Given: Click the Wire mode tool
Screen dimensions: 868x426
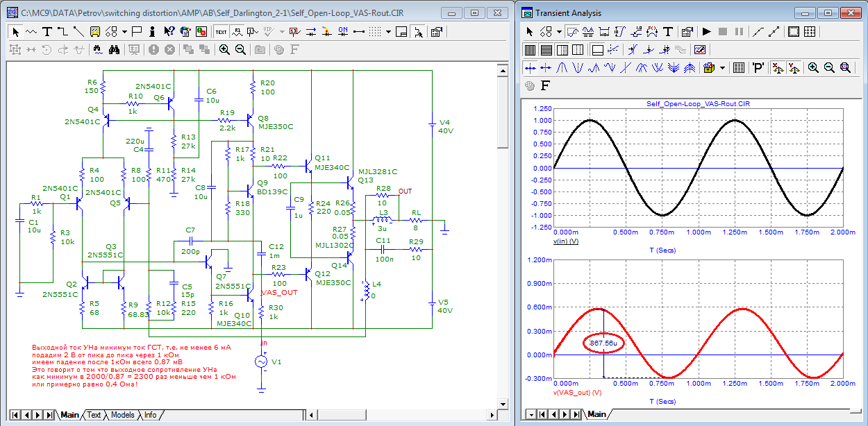Looking at the screenshot, I should (x=62, y=31).
